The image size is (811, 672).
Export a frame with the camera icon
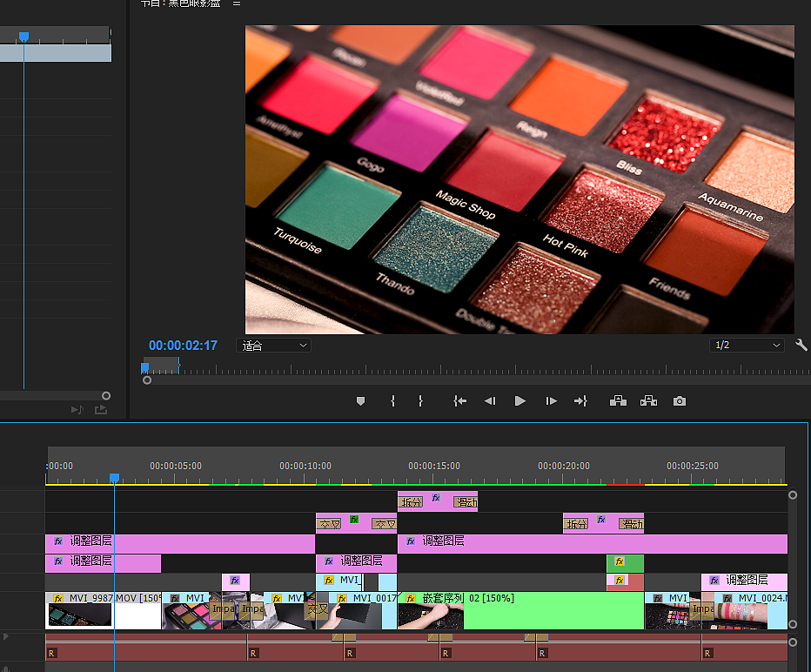click(x=680, y=401)
